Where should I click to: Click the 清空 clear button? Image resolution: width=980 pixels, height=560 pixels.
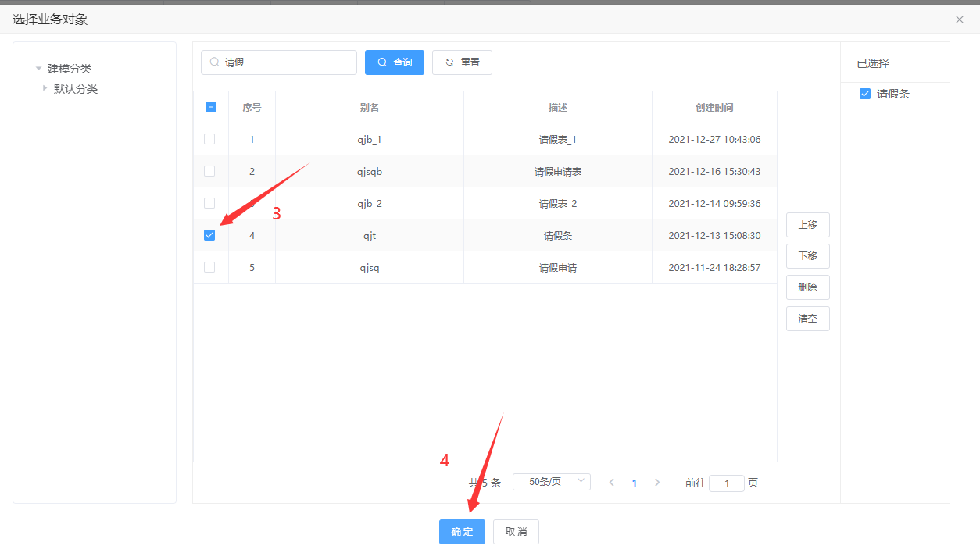807,319
